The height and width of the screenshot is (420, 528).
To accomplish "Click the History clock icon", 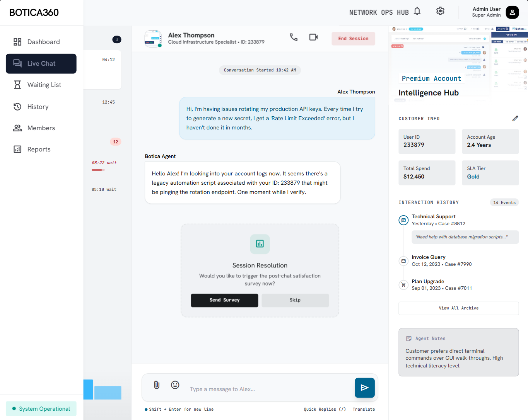I will (17, 107).
